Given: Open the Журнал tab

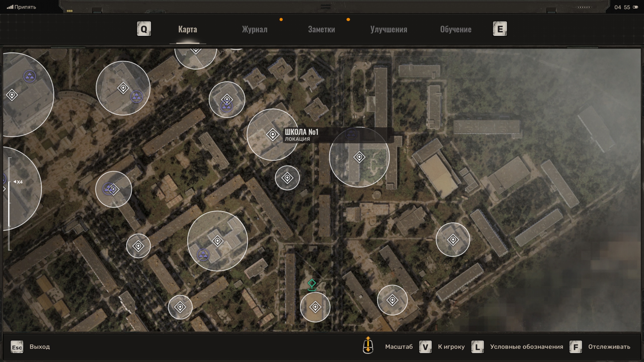Looking at the screenshot, I should [255, 29].
